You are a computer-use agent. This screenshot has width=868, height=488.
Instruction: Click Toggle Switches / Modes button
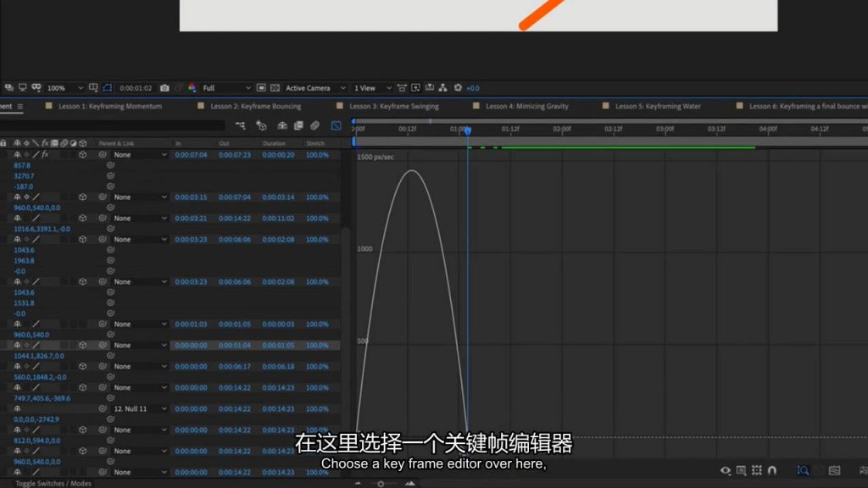click(x=53, y=484)
